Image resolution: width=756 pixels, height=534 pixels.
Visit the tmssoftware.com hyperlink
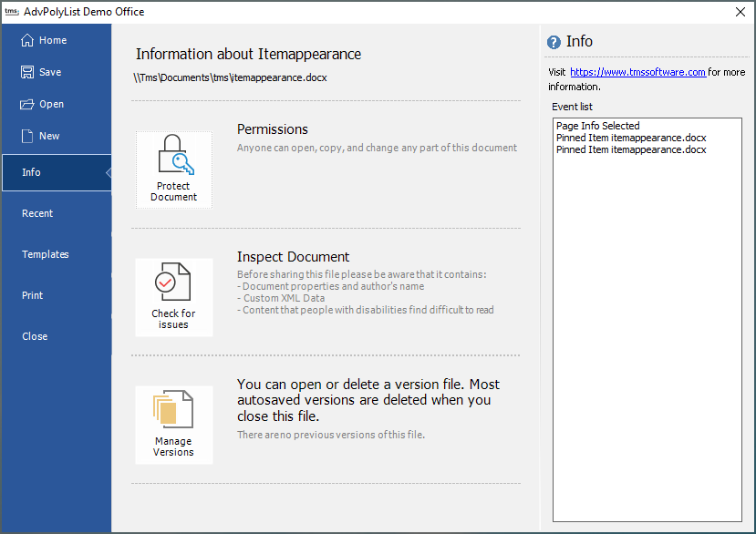coord(637,72)
